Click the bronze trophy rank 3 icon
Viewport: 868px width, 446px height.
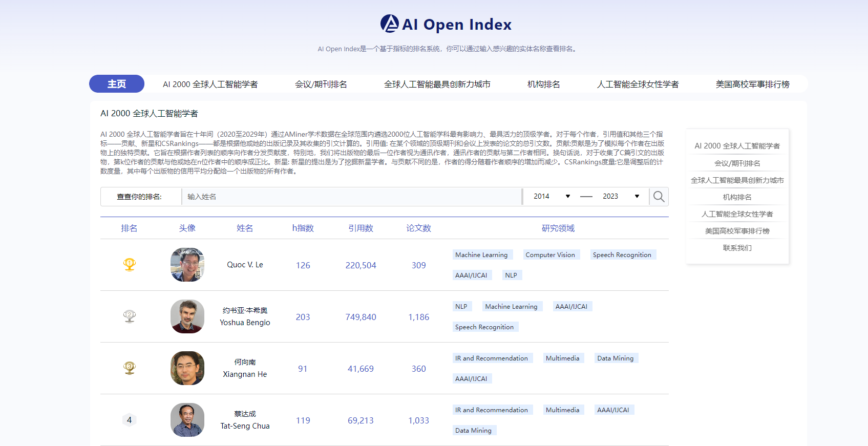130,368
